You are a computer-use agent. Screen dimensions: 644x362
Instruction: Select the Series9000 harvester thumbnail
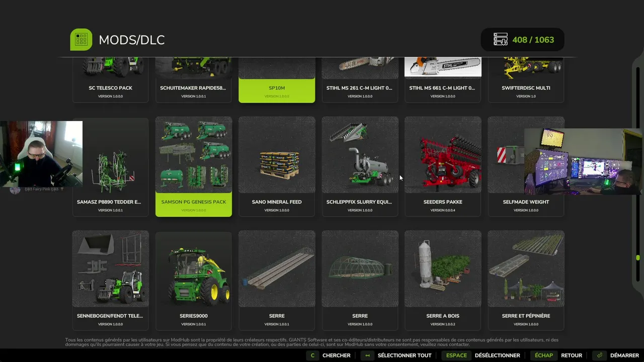[194, 268]
